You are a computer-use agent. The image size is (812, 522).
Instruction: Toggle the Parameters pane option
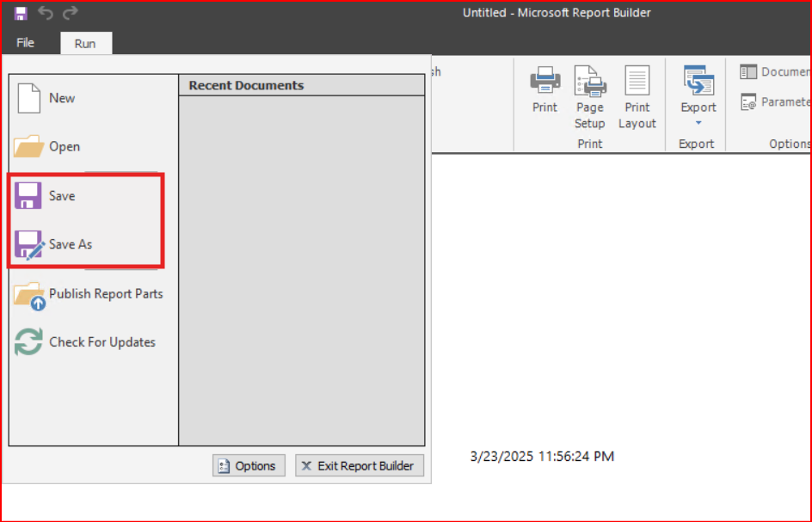pyautogui.click(x=774, y=102)
